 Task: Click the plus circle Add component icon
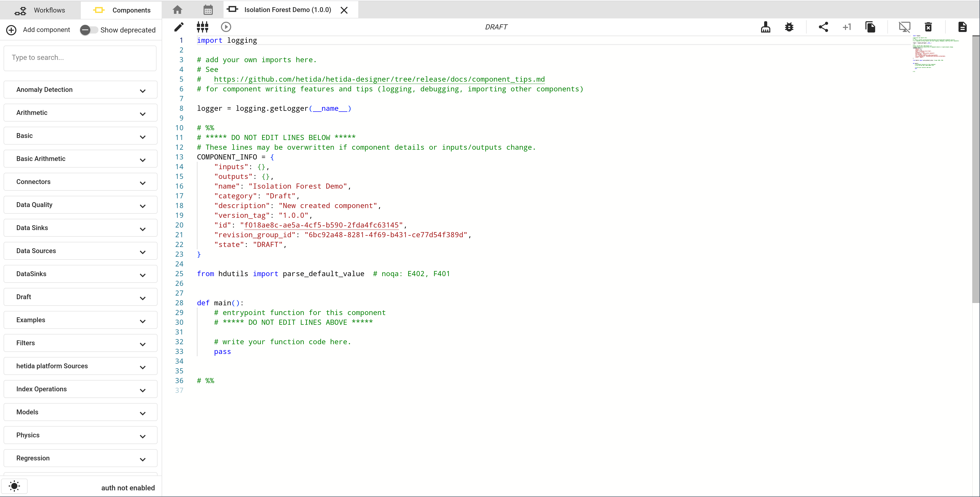coord(12,30)
